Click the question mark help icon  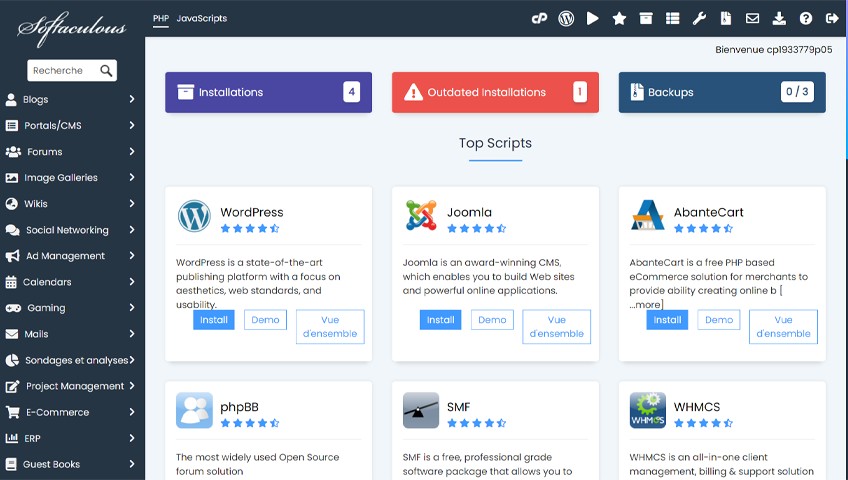click(806, 18)
